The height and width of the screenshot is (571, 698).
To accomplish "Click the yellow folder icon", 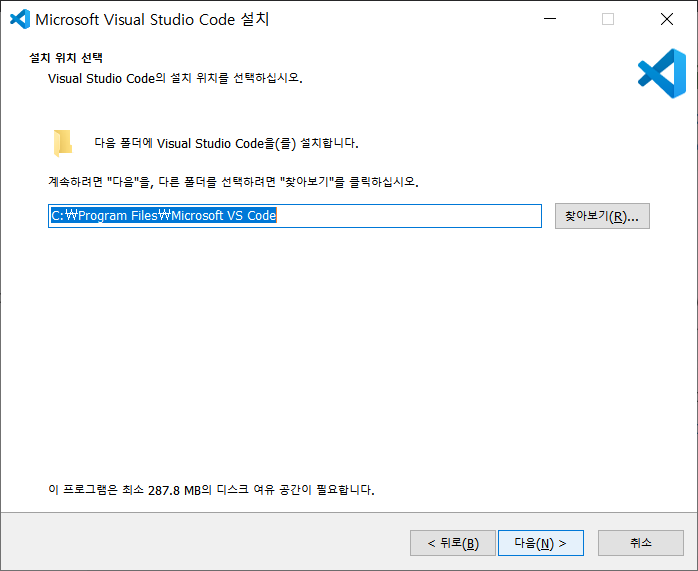I will tap(62, 143).
